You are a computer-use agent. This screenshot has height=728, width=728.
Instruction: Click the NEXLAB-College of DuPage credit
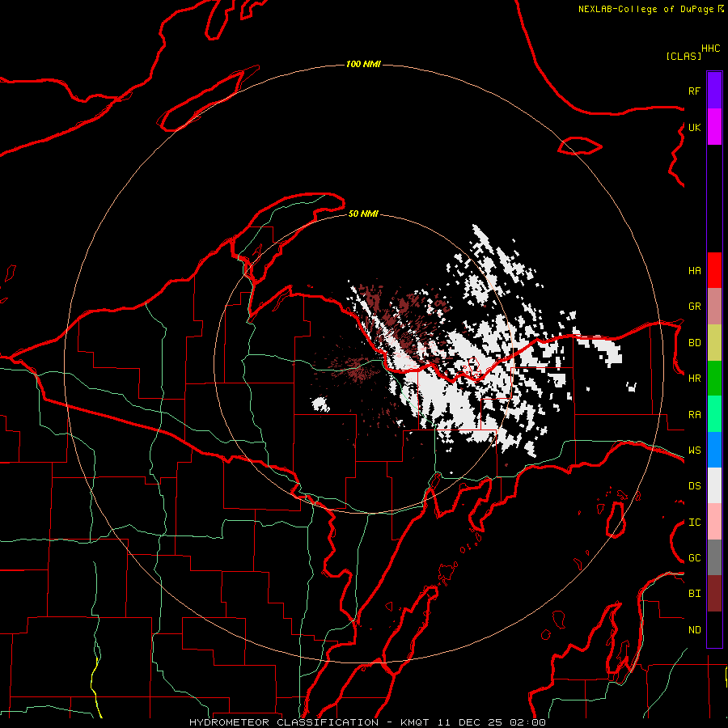click(x=645, y=9)
